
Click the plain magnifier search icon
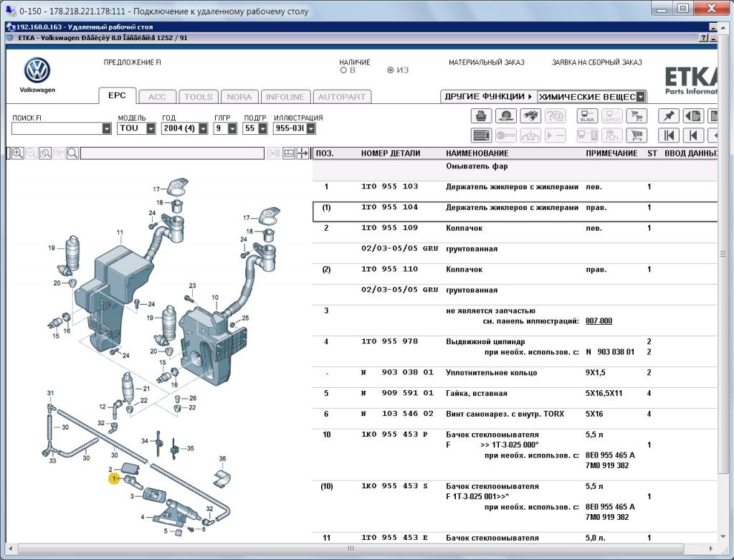click(72, 153)
